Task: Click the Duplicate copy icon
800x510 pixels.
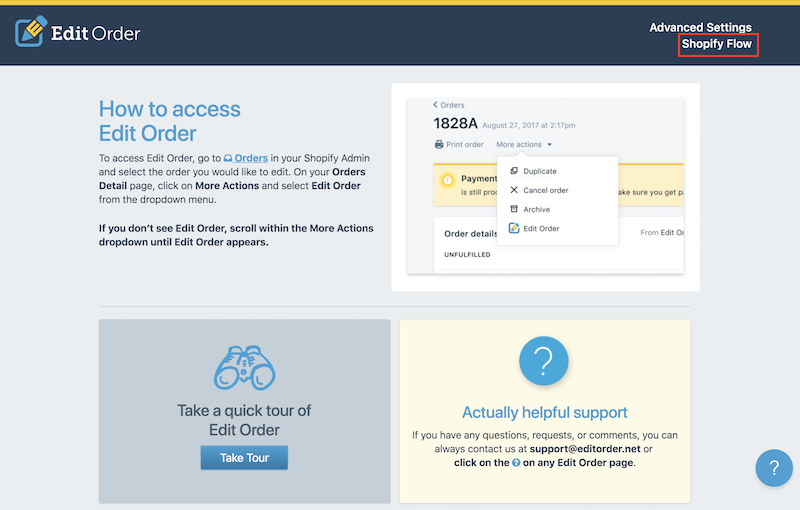Action: point(514,171)
